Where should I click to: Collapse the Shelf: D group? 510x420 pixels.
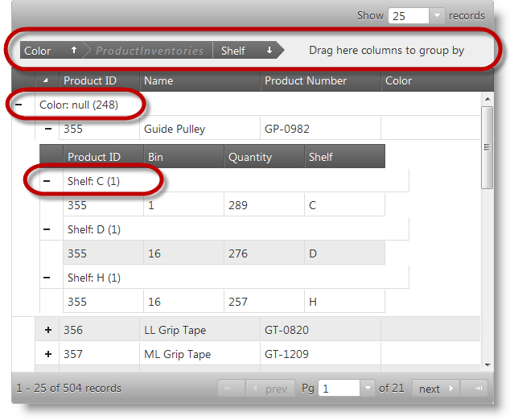[x=47, y=229]
